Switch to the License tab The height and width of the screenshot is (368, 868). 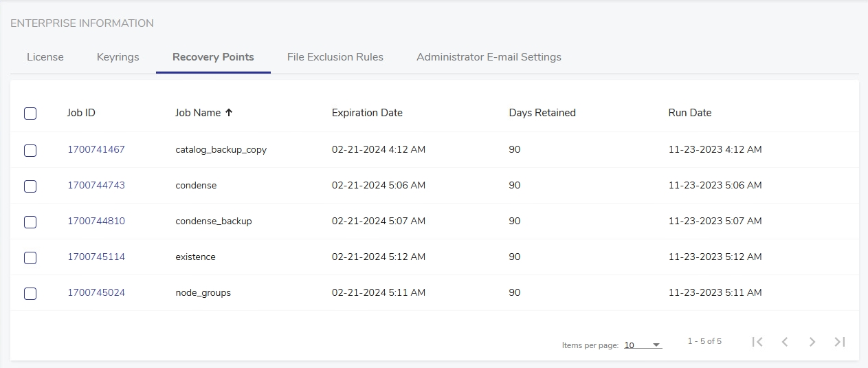pos(45,57)
